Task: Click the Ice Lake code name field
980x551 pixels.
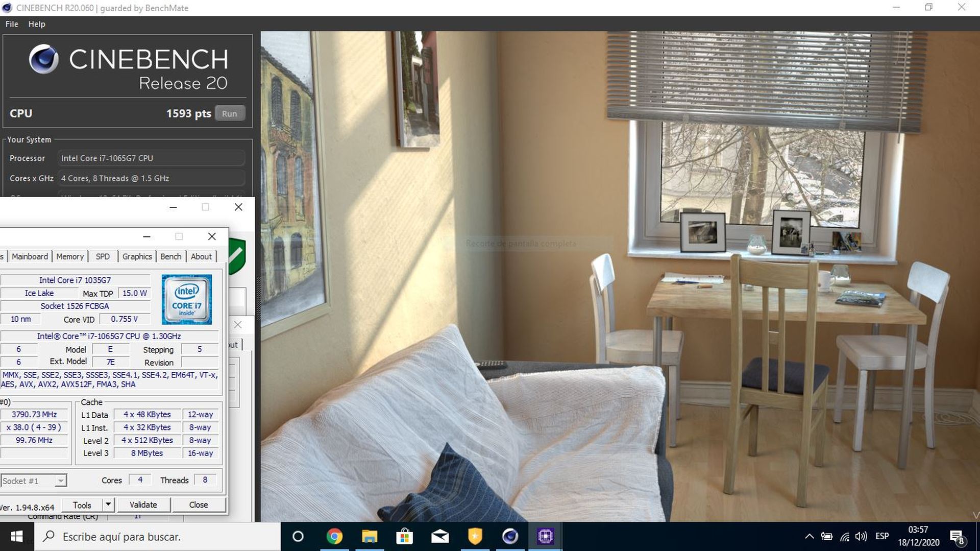Action: tap(39, 293)
